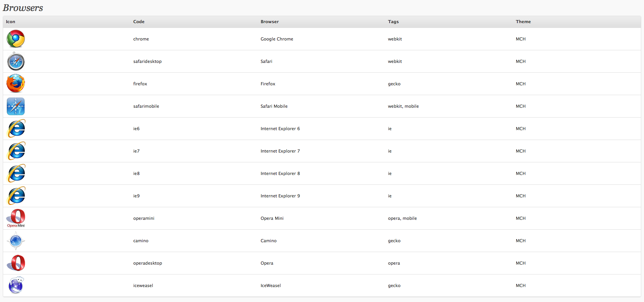Click the MCH theme in iceweasel row

point(521,285)
